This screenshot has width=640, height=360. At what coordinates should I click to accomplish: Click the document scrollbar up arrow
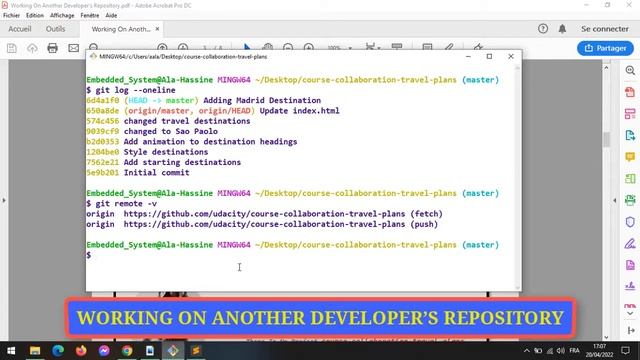coord(606,68)
